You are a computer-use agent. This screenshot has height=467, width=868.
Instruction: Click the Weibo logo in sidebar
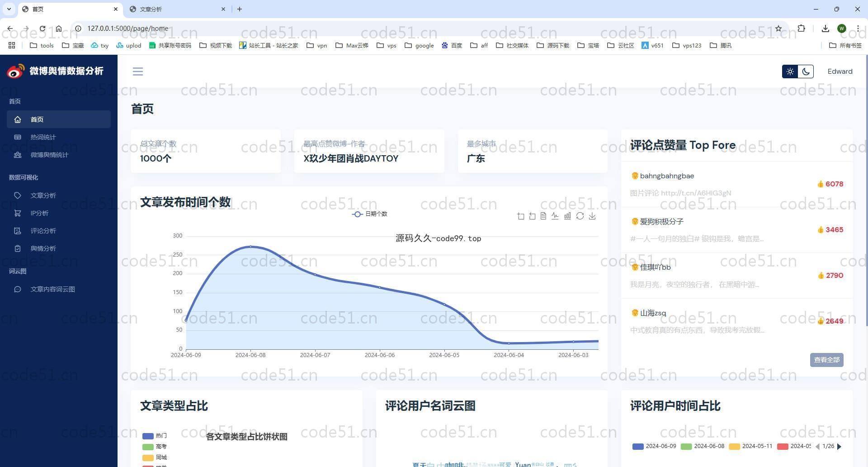[15, 71]
